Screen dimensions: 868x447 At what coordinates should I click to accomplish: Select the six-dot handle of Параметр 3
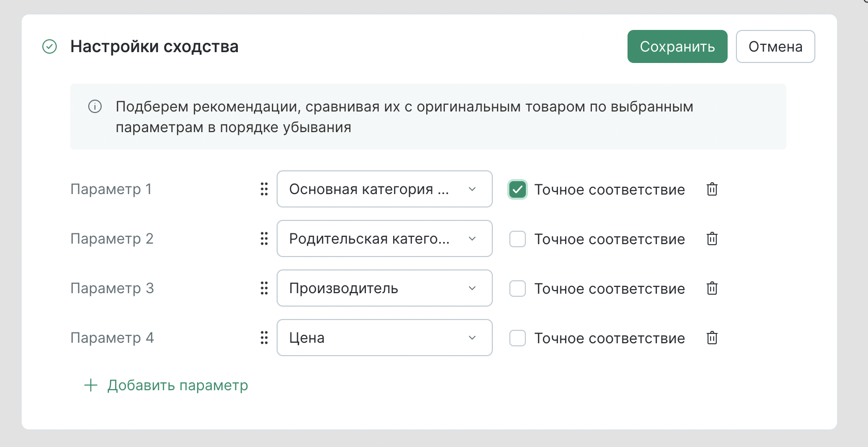tap(264, 288)
